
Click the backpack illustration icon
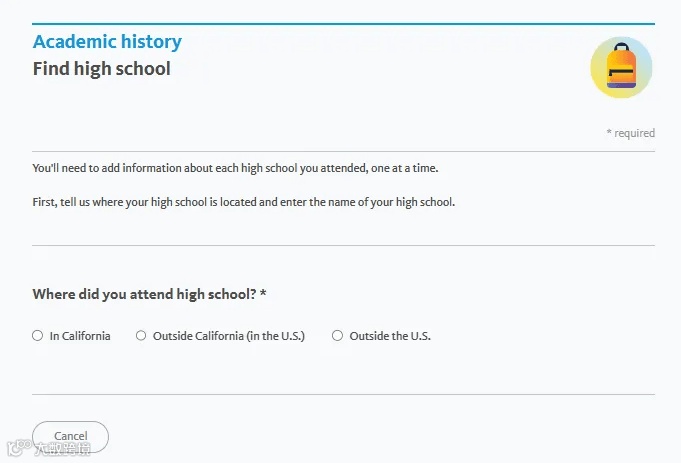[x=621, y=68]
